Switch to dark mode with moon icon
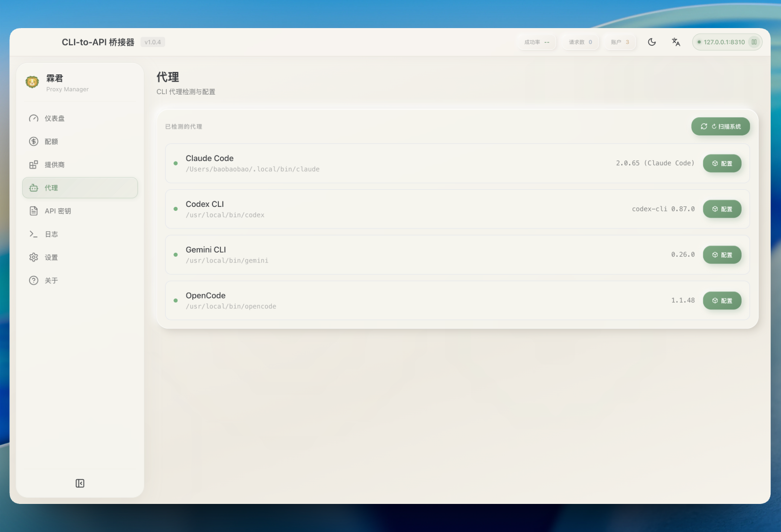This screenshot has height=532, width=781. coord(652,42)
